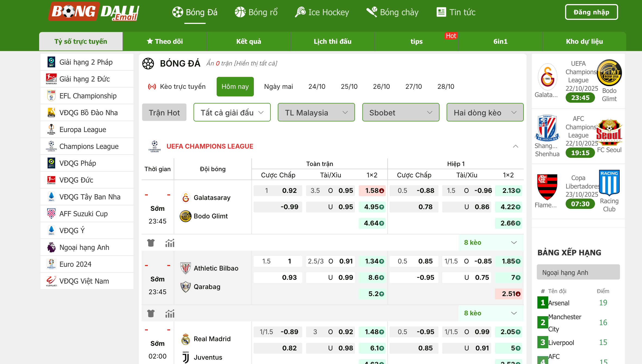This screenshot has width=642, height=364.
Task: Select the Bóng rổ sport icon
Action: pos(240,12)
